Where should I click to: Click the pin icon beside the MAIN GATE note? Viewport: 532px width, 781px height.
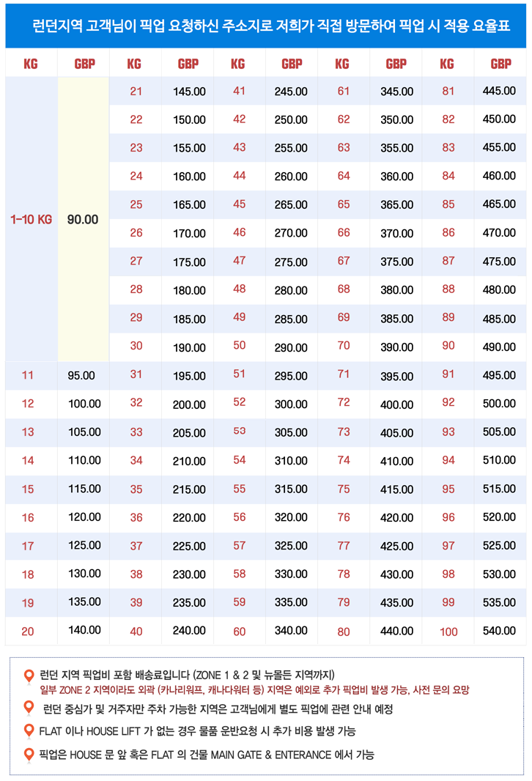pyautogui.click(x=29, y=754)
